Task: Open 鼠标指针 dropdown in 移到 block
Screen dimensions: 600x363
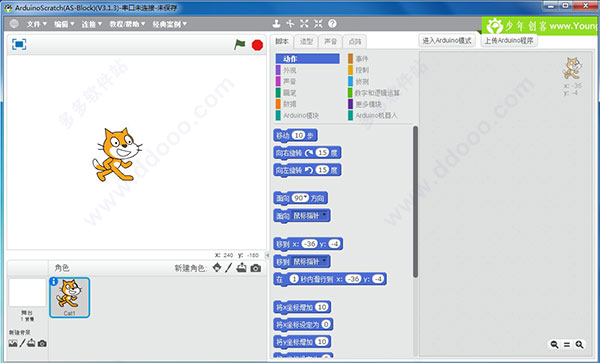Action: click(x=309, y=262)
